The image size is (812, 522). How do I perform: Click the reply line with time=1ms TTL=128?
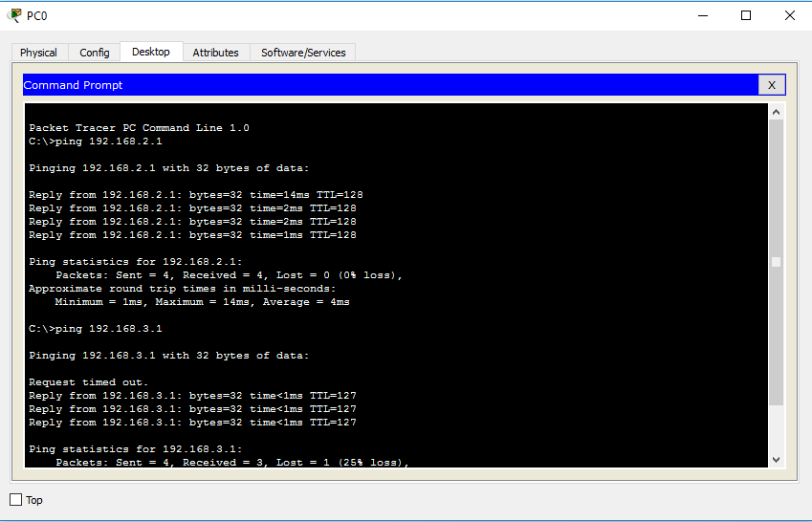click(192, 235)
